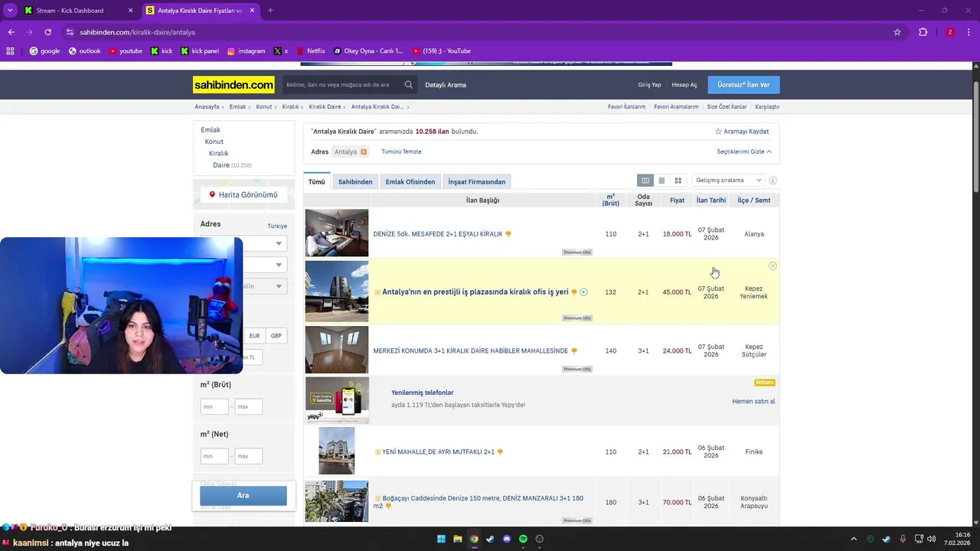
Task: Click Hemen satın al ad link
Action: pos(753,402)
